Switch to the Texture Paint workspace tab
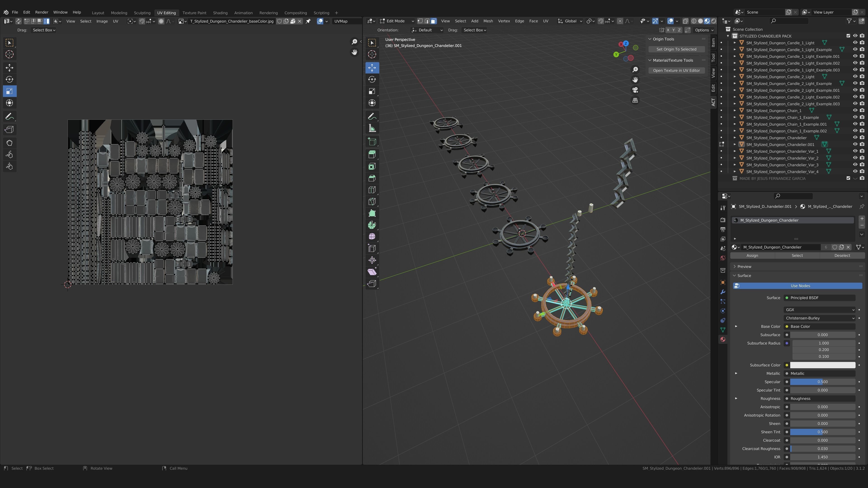868x488 pixels. 194,13
